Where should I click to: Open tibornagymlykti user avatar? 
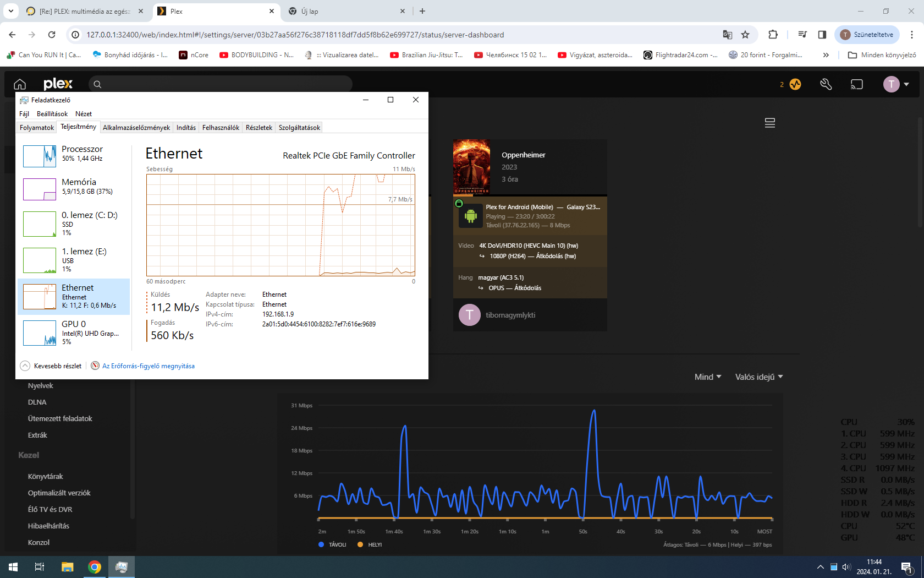(469, 315)
